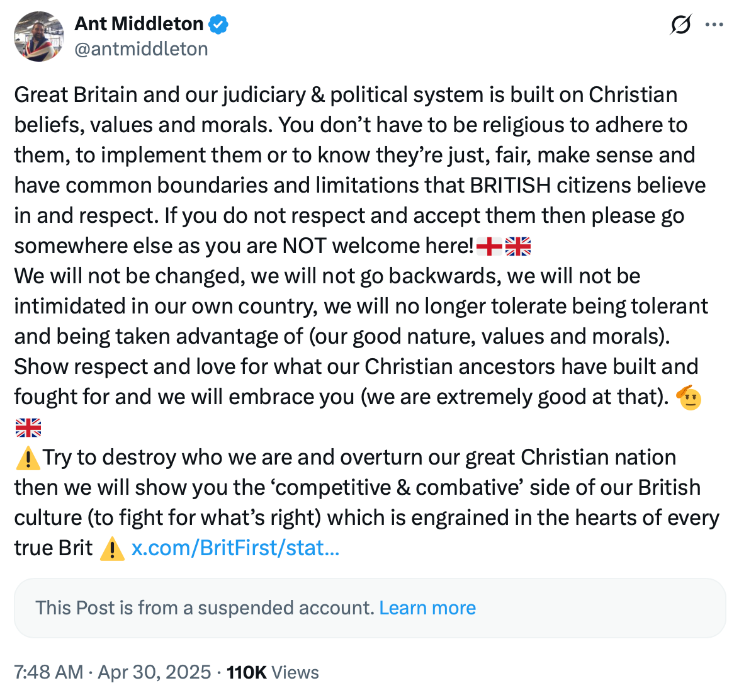This screenshot has width=739, height=700.
Task: Follow the x.com/BritFirst/stat… link
Action: tap(235, 548)
